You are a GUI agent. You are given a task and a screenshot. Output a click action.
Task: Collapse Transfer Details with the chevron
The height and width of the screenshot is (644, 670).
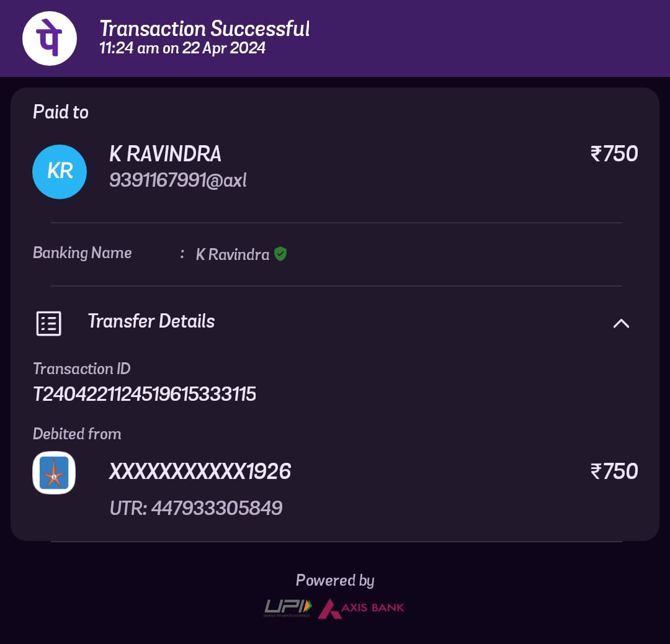click(x=621, y=323)
